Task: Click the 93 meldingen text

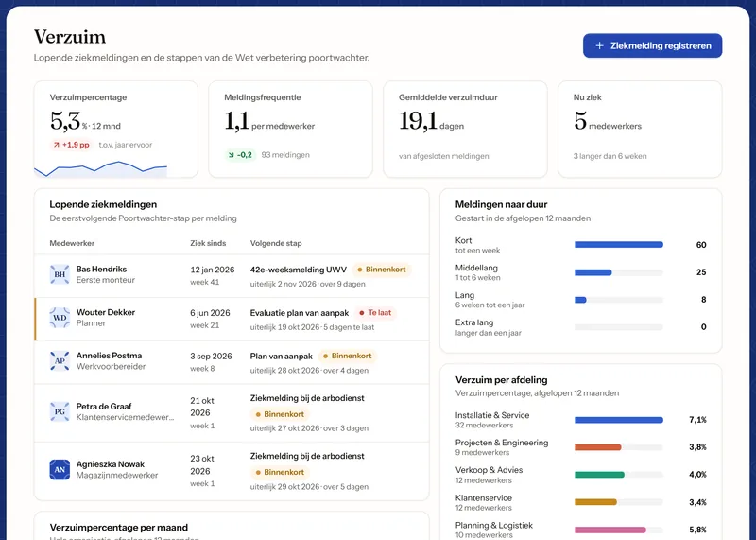Action: pyautogui.click(x=285, y=155)
